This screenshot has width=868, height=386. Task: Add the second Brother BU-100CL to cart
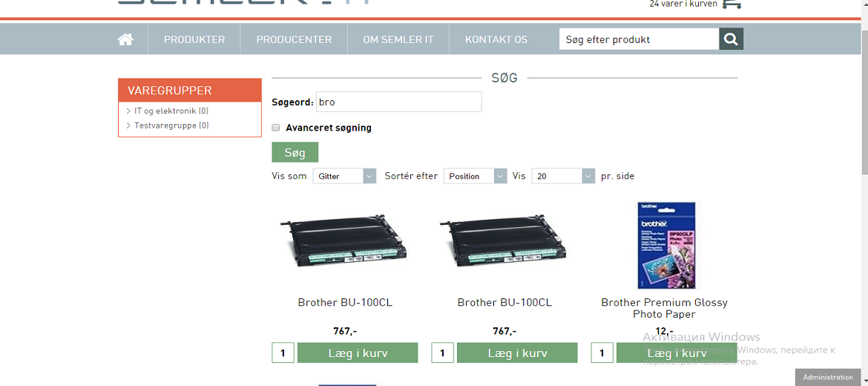pos(517,353)
